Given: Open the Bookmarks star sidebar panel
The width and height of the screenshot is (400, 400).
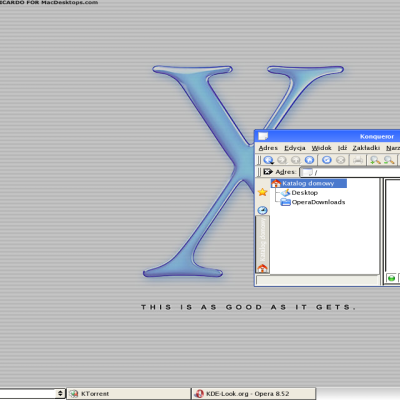Looking at the screenshot, I should tap(263, 192).
